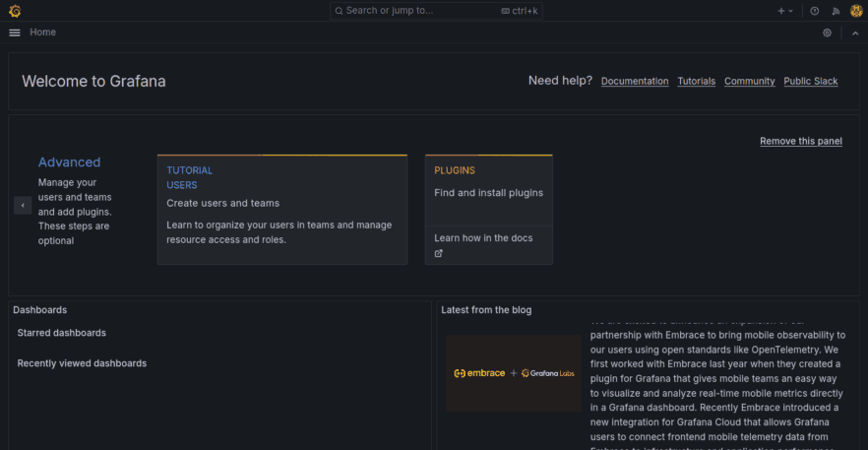Viewport: 868px width, 450px height.
Task: Click Remove this panel
Action: pyautogui.click(x=800, y=141)
